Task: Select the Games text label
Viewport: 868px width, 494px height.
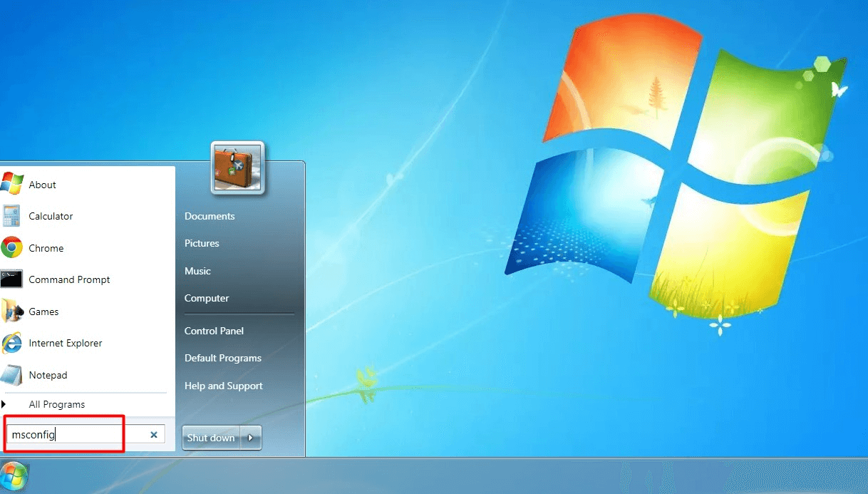Action: (43, 312)
